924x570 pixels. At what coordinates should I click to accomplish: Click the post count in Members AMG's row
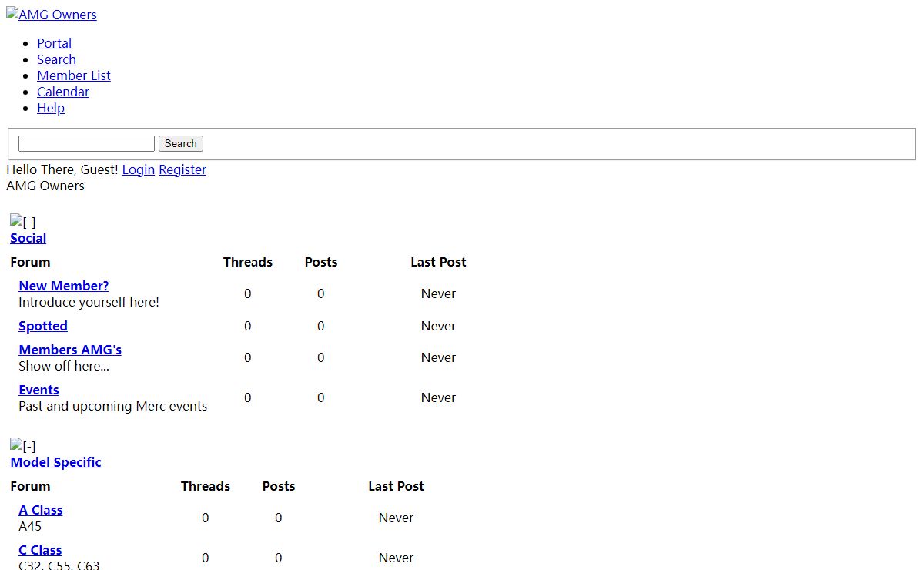320,357
